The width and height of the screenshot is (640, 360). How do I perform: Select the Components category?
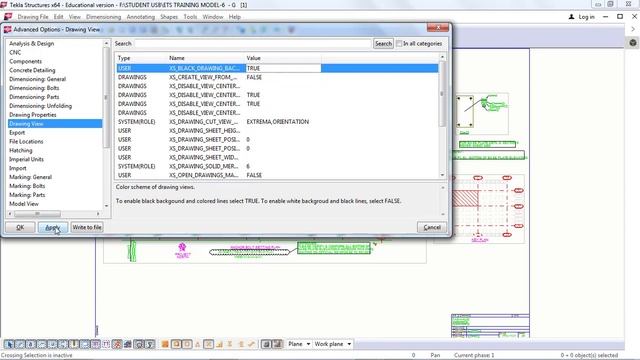click(x=25, y=61)
